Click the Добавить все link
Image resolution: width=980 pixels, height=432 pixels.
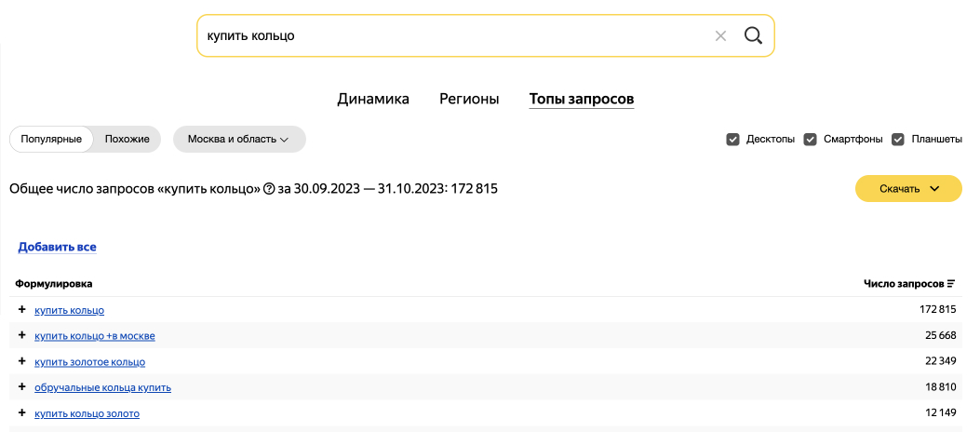57,247
